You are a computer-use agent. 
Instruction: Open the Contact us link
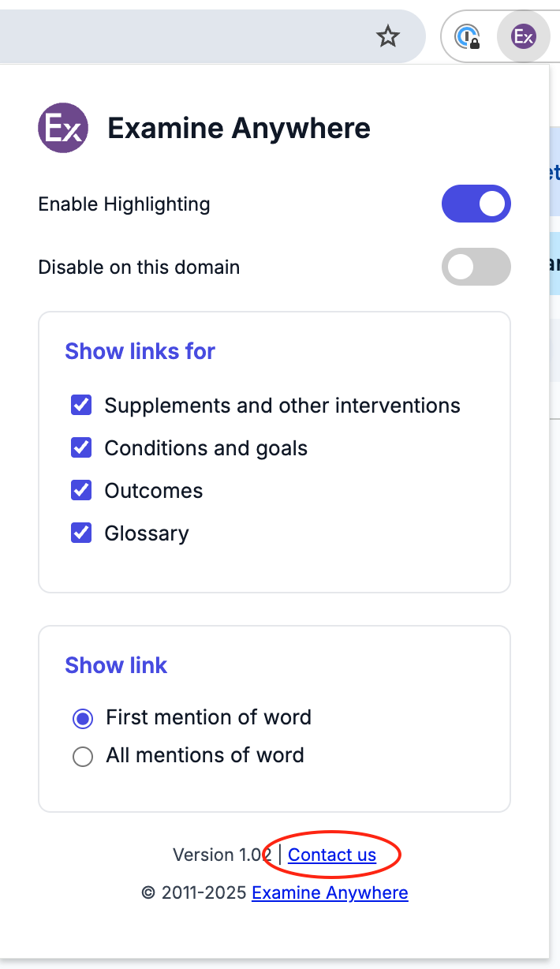[332, 855]
